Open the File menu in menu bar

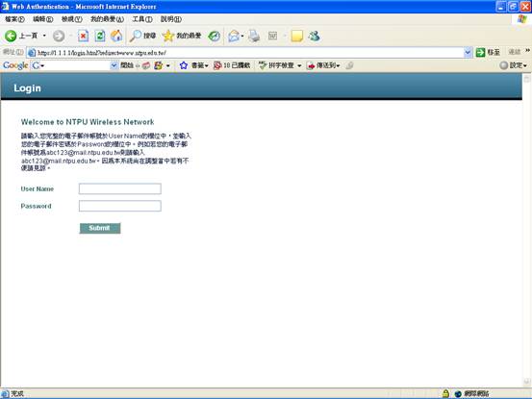(x=14, y=19)
